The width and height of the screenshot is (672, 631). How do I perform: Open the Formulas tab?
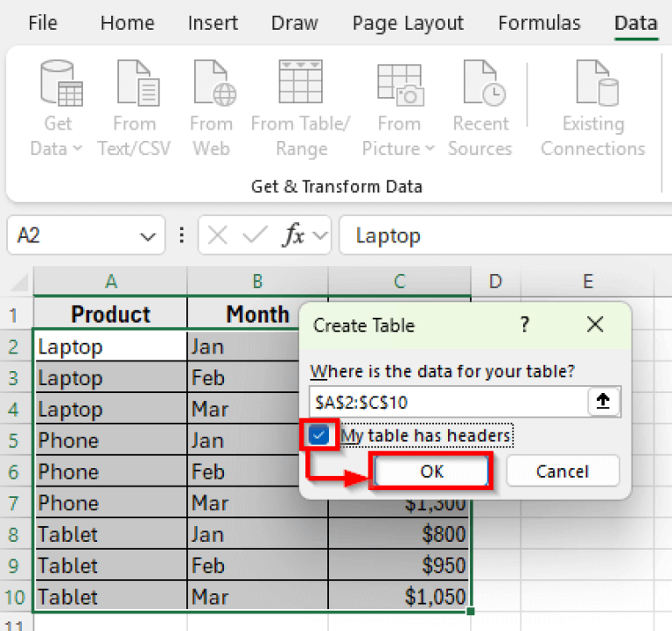click(539, 23)
